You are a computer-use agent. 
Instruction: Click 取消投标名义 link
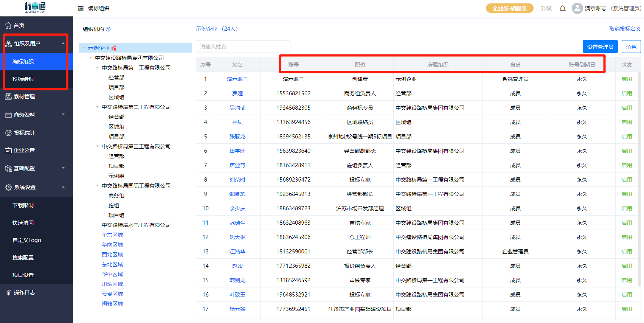click(625, 29)
